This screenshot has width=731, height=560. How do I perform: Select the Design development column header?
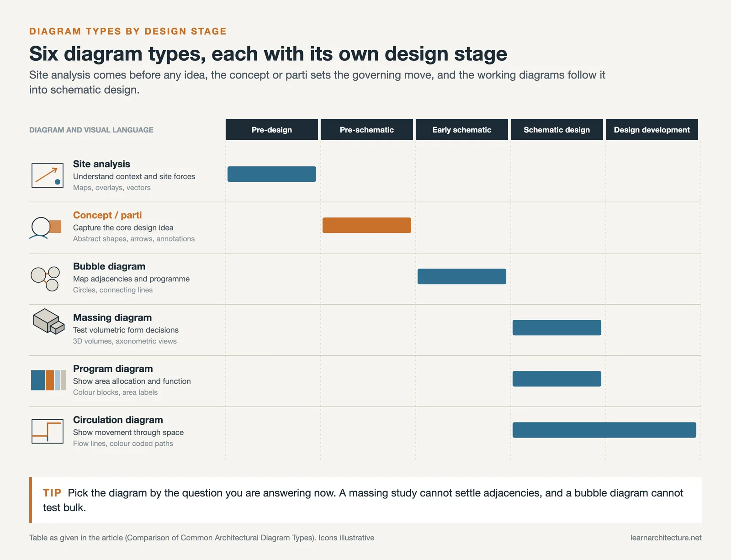(652, 129)
